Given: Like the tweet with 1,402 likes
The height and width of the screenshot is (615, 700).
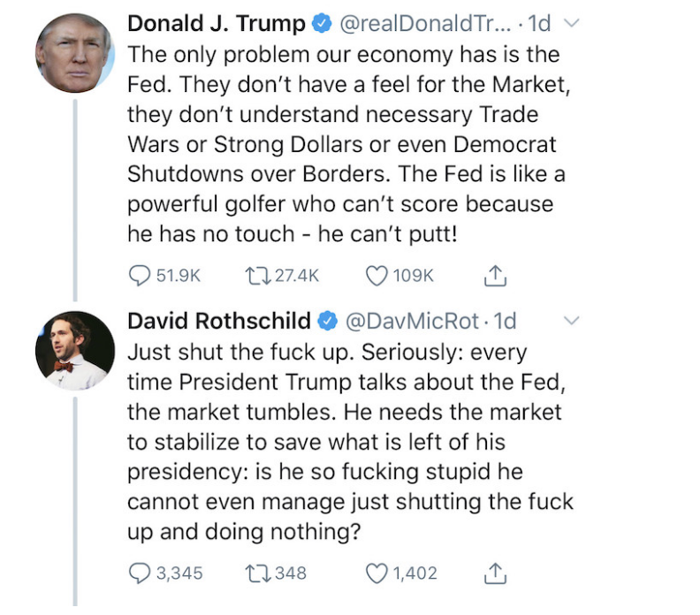Looking at the screenshot, I should (377, 573).
